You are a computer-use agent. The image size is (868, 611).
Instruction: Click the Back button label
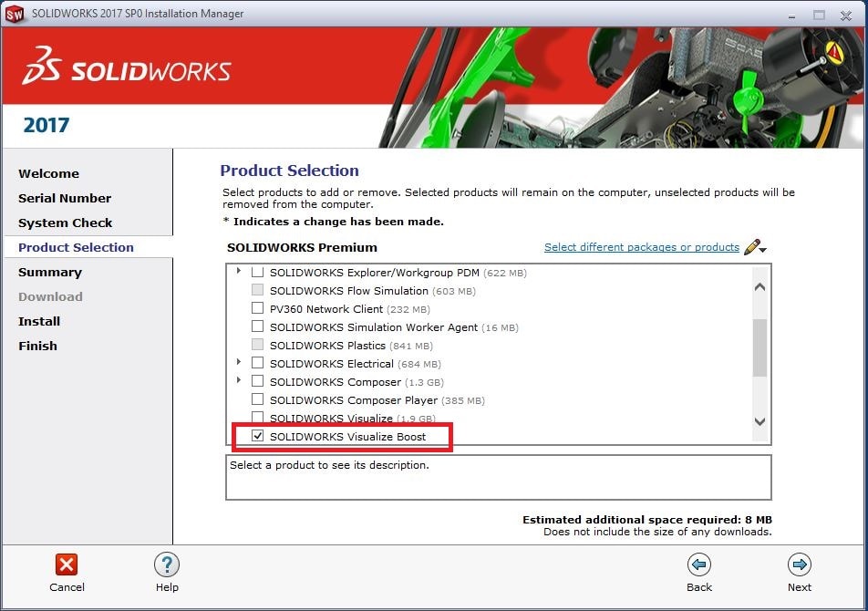coord(699,587)
